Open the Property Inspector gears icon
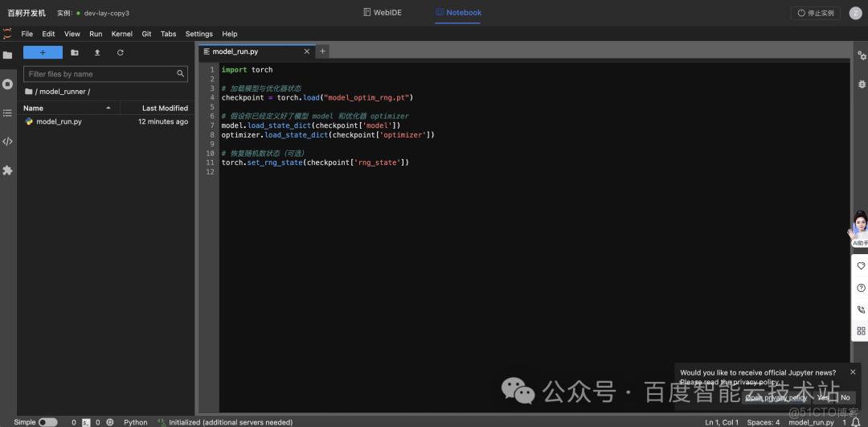 (x=862, y=55)
